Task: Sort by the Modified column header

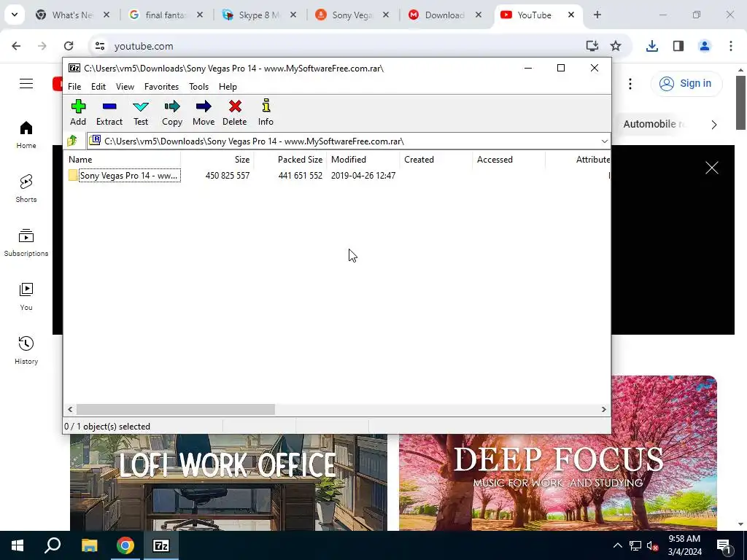Action: pos(363,160)
